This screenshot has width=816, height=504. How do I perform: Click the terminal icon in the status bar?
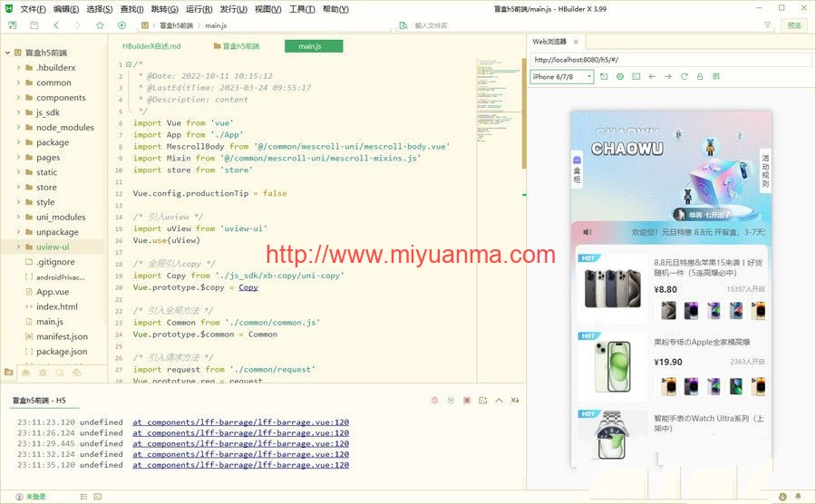click(98, 497)
